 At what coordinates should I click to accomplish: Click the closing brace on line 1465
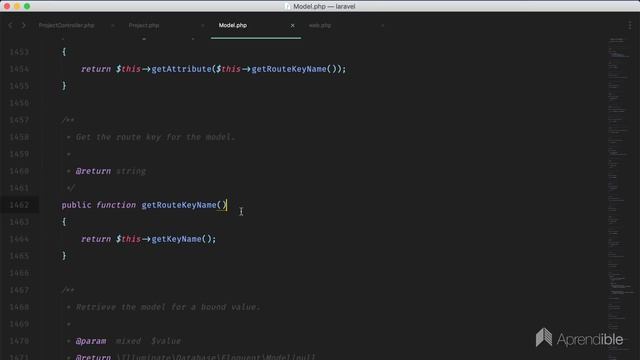tap(64, 256)
